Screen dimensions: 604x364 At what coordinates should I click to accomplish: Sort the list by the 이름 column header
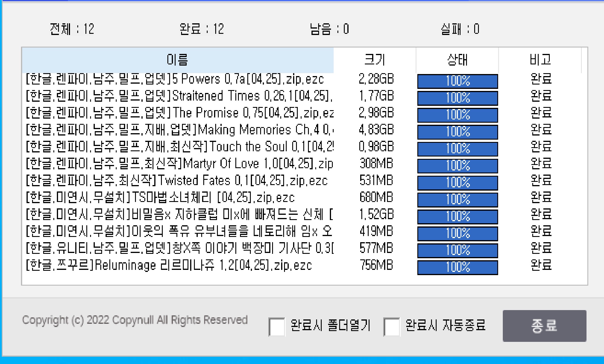[177, 60]
